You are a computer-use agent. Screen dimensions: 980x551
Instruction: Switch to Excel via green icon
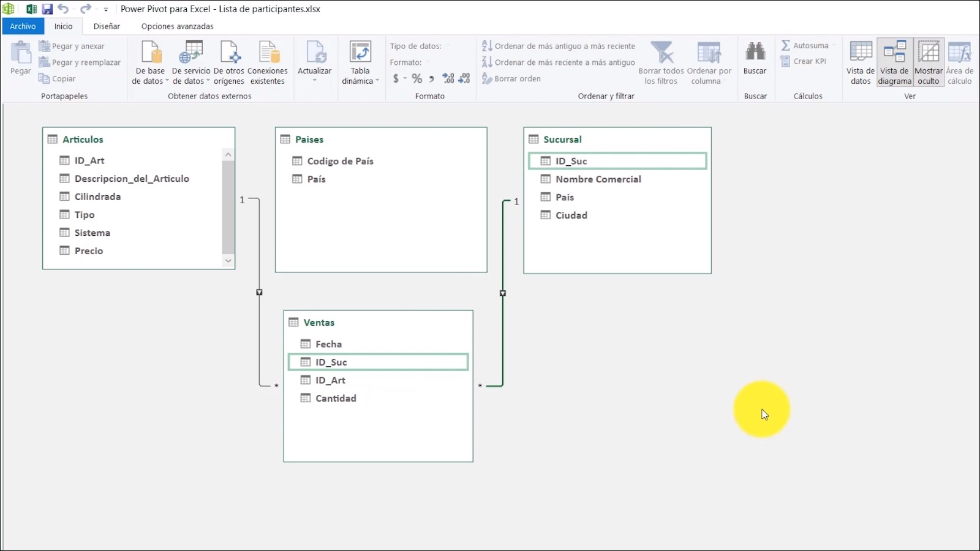tap(31, 9)
